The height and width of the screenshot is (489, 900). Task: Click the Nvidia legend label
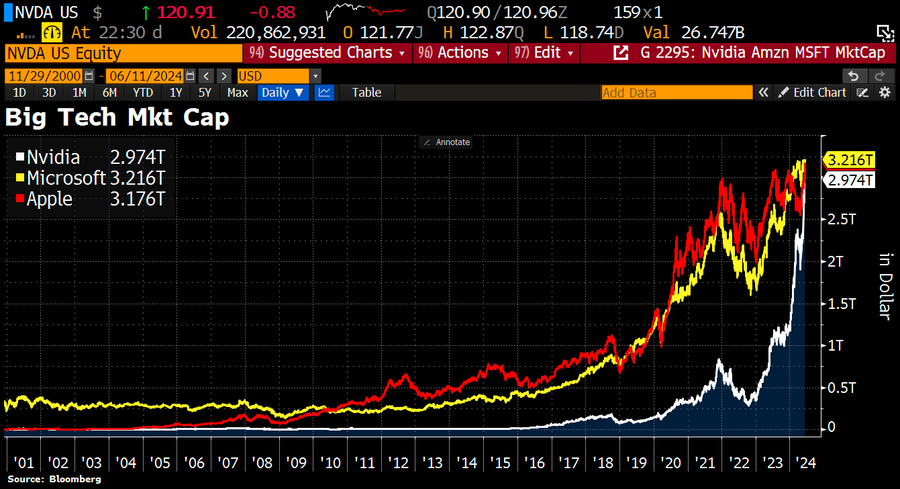(x=53, y=157)
